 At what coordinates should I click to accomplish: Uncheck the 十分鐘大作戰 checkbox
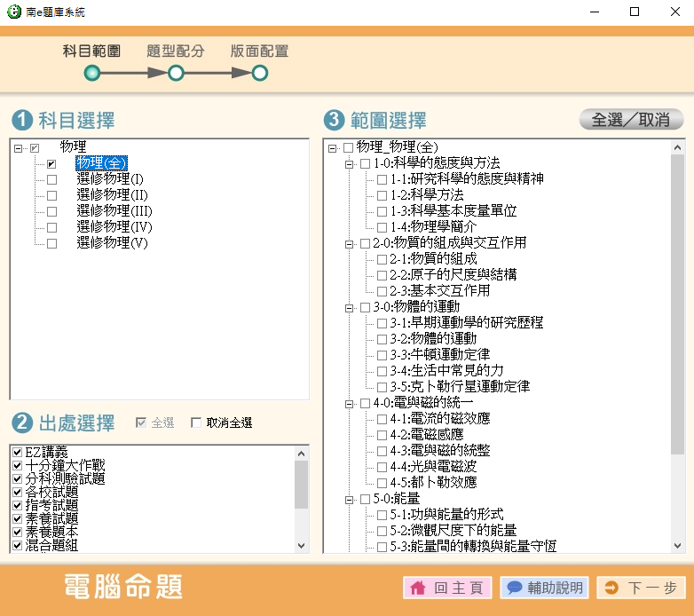[17, 465]
